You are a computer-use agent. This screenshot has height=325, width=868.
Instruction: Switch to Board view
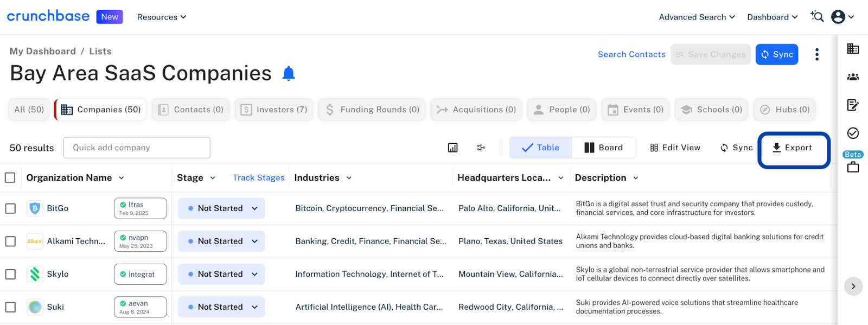tap(603, 148)
